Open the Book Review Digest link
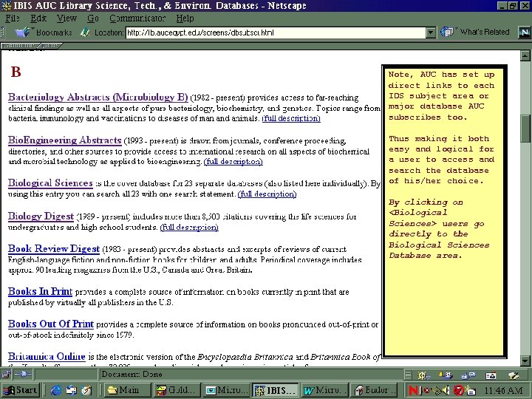Image resolution: width=532 pixels, height=399 pixels. tap(54, 249)
